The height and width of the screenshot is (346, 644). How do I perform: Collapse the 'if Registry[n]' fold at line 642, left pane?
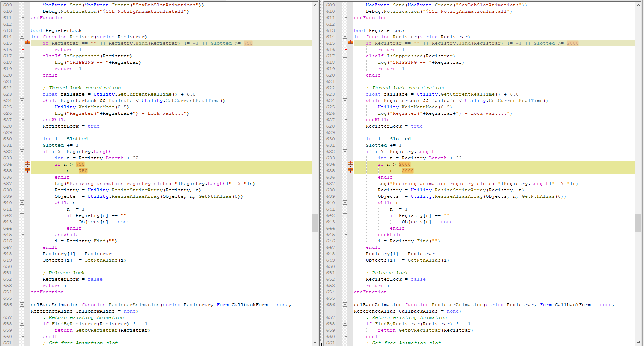22,215
